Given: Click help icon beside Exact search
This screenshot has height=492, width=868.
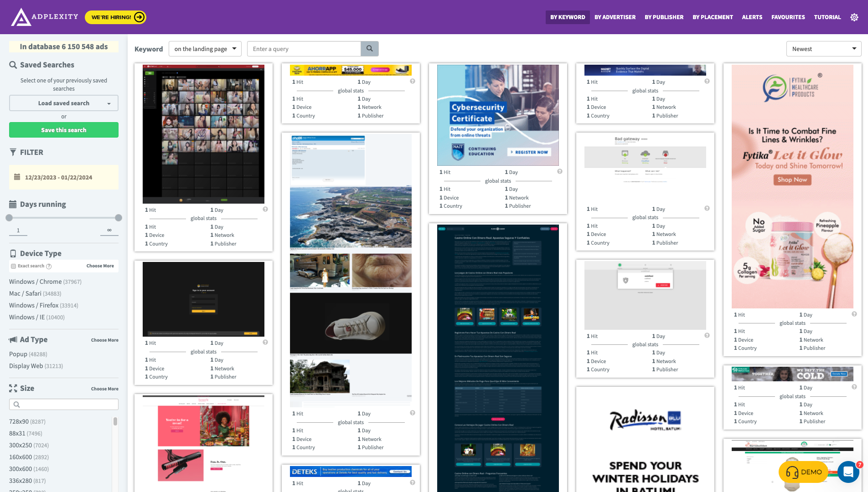Looking at the screenshot, I should pyautogui.click(x=49, y=266).
